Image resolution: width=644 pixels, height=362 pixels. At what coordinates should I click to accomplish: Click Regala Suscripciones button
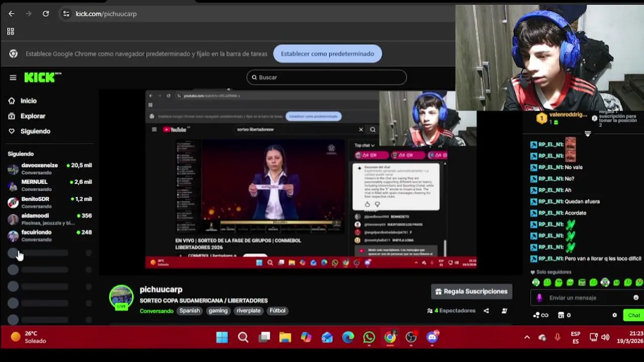471,292
